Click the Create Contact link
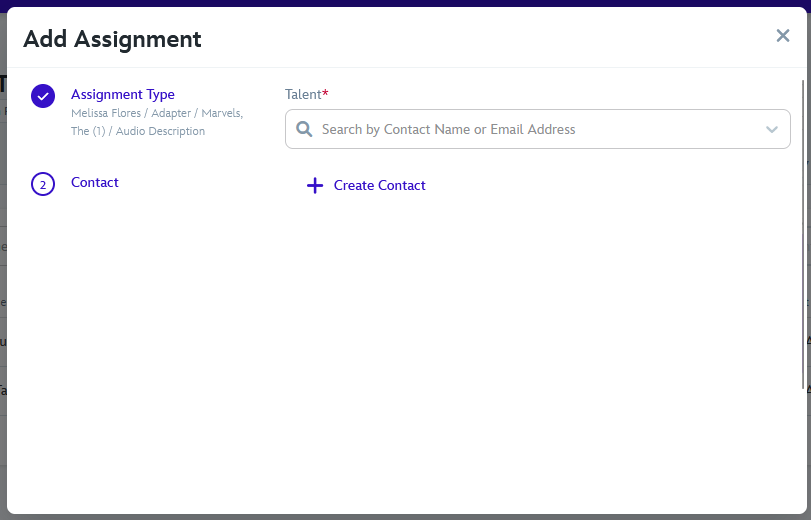 pyautogui.click(x=379, y=185)
